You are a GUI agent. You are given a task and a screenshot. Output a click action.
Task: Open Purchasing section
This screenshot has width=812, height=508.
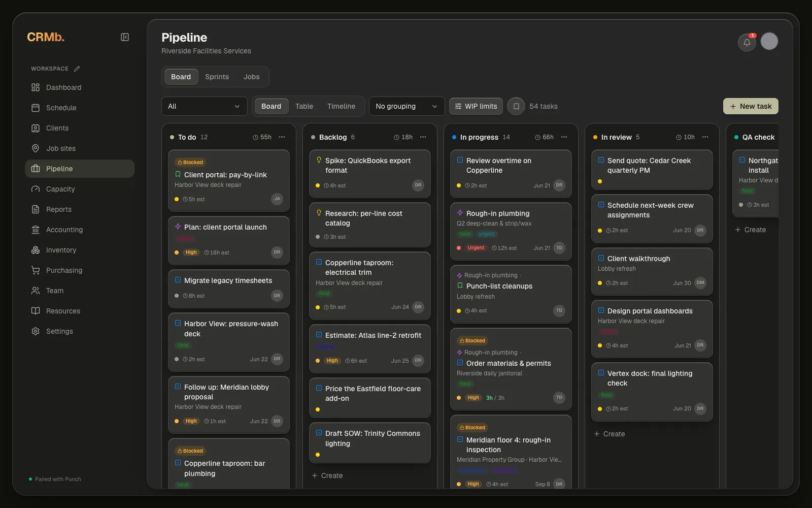coord(80,270)
